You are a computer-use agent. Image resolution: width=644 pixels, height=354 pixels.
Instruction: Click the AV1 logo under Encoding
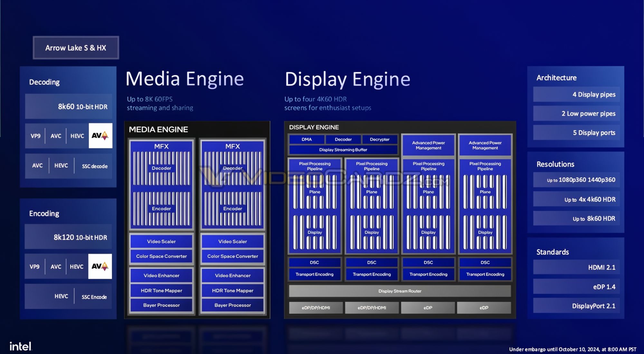click(100, 266)
